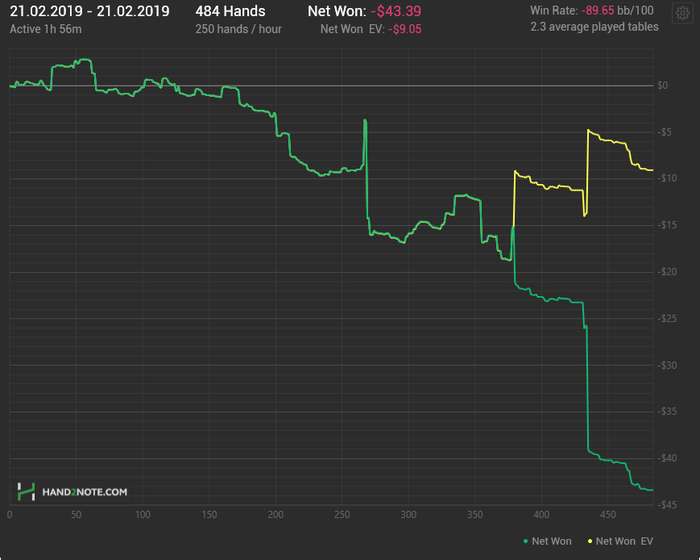Toggle the Net Won legend series
700x560 pixels.
pyautogui.click(x=547, y=541)
